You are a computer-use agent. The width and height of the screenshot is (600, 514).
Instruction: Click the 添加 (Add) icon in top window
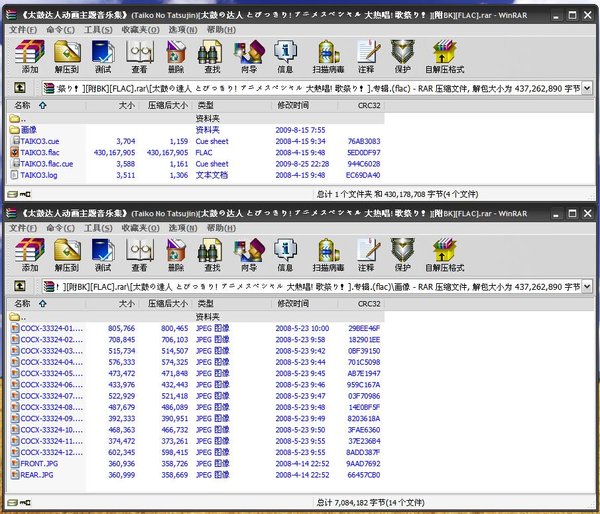coord(29,57)
